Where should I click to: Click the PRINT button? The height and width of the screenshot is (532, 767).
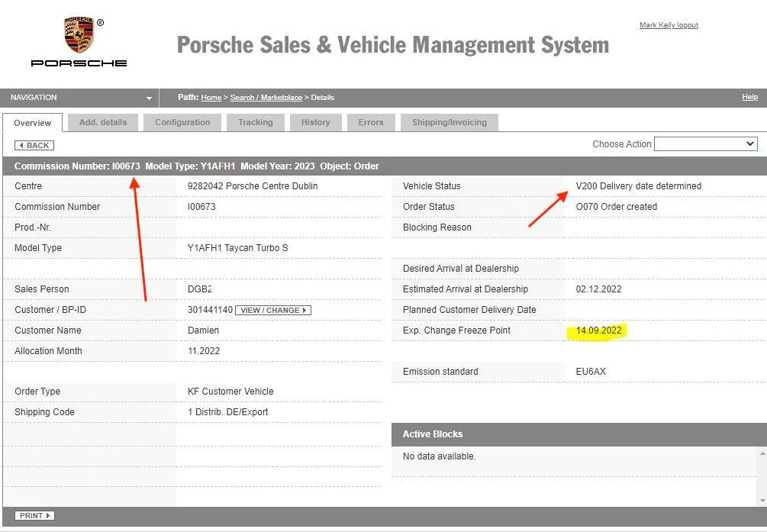tap(35, 515)
